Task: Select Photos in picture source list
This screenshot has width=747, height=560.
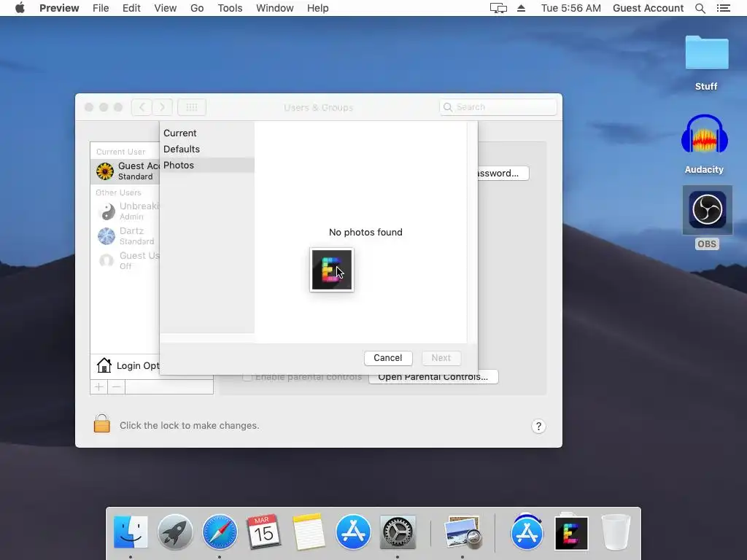Action: pyautogui.click(x=206, y=166)
